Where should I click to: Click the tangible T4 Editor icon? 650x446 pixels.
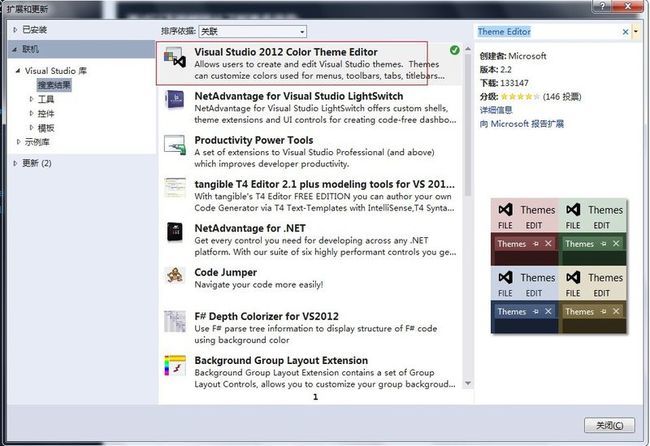pos(175,188)
